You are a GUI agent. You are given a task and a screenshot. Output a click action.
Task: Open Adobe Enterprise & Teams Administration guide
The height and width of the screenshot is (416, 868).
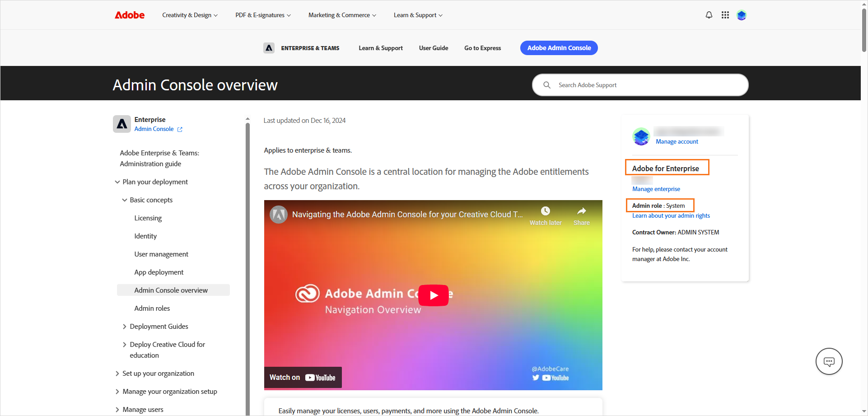pos(159,159)
